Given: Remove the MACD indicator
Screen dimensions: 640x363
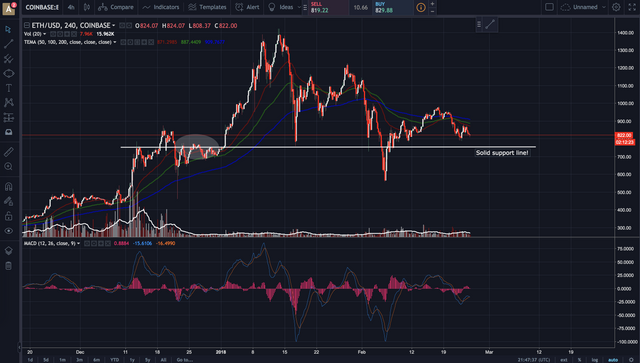Looking at the screenshot, I should coord(108,243).
